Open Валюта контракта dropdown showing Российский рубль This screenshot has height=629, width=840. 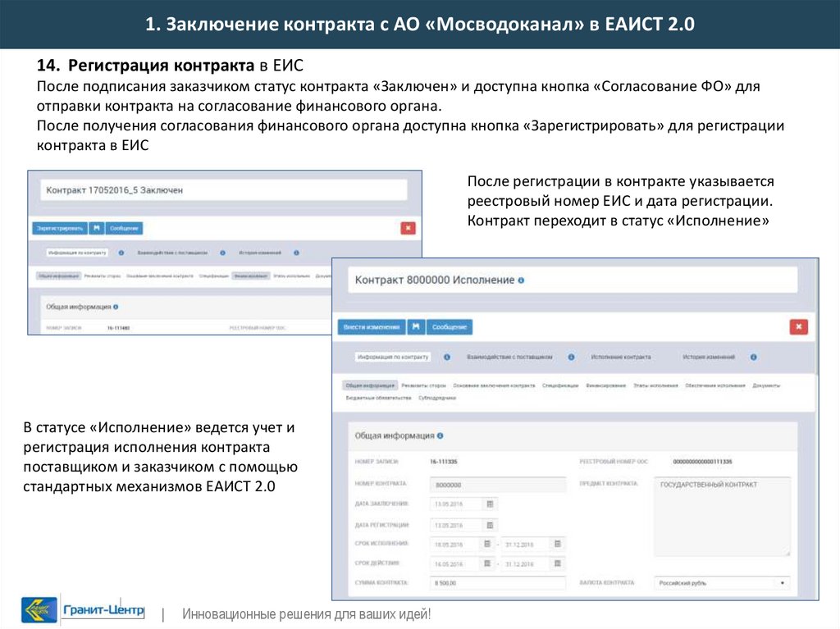tap(722, 583)
